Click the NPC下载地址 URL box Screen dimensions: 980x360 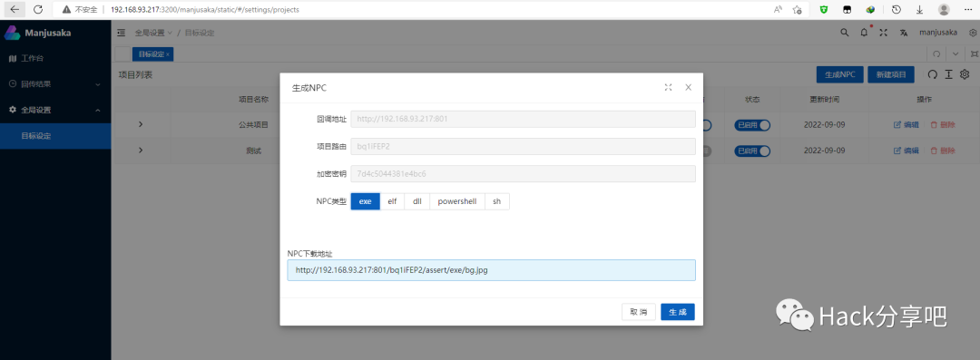[x=491, y=270]
